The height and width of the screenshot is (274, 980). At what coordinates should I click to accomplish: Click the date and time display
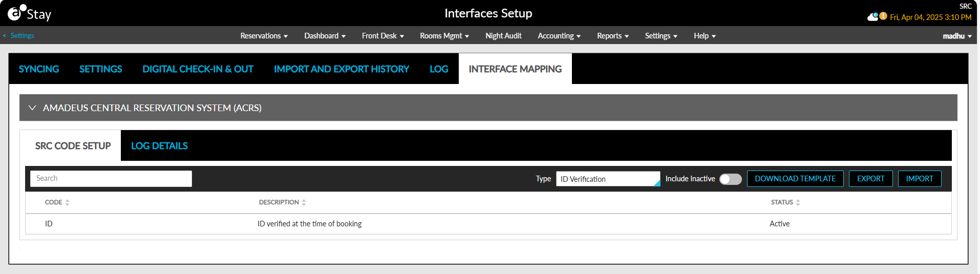point(930,17)
